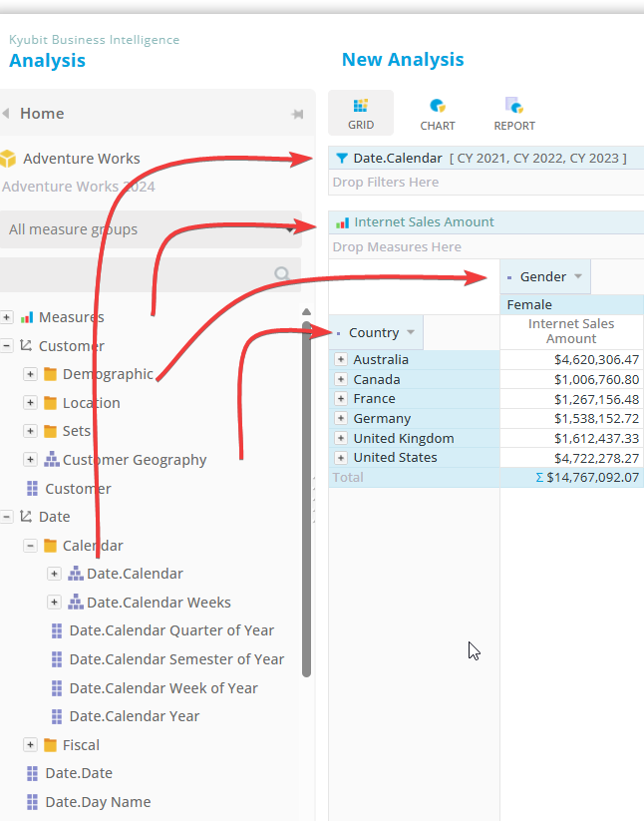Click the Customer Geography hierarchy icon
Image resolution: width=644 pixels, height=821 pixels.
click(x=51, y=460)
